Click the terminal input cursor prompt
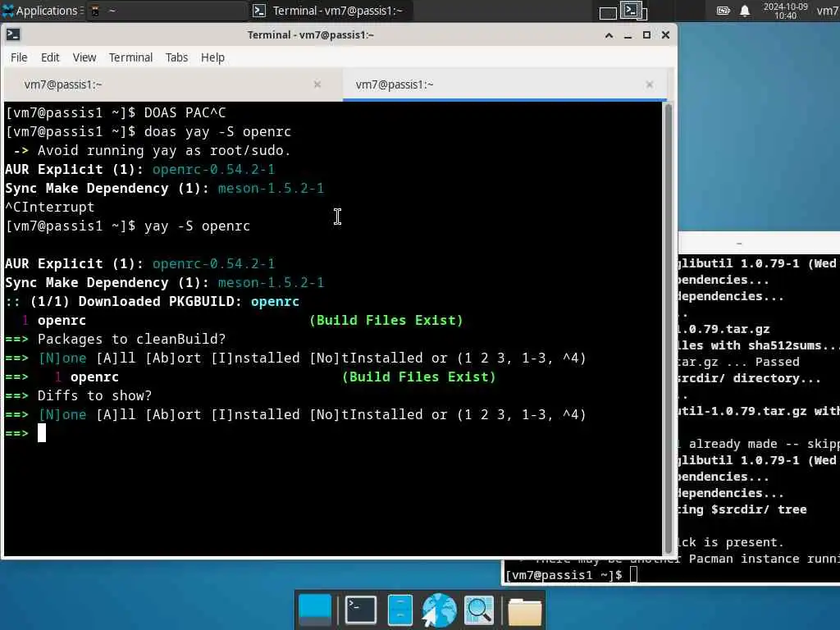The image size is (840, 630). pyautogui.click(x=42, y=433)
